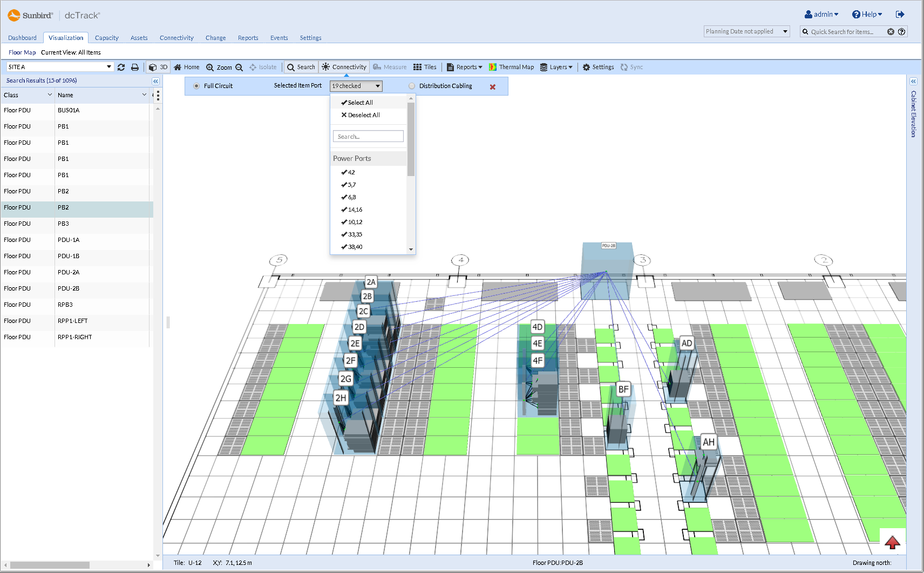
Task: Click the Home view icon
Action: click(x=186, y=67)
